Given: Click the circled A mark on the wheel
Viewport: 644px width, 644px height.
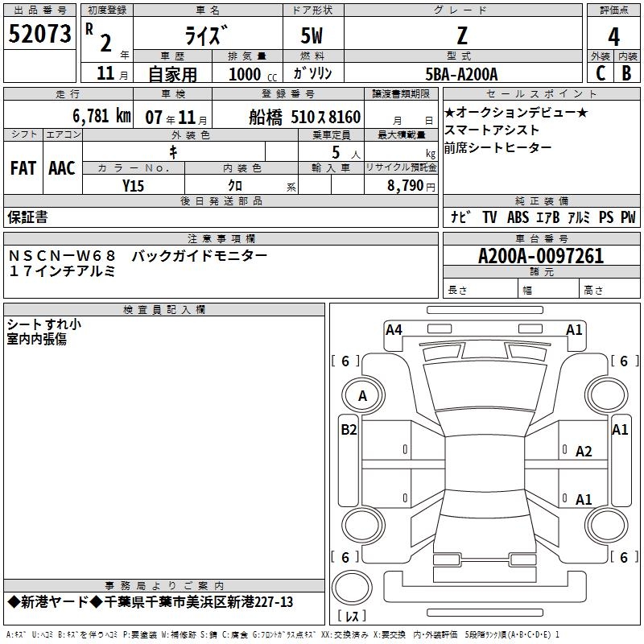Looking at the screenshot, I should point(362,396).
